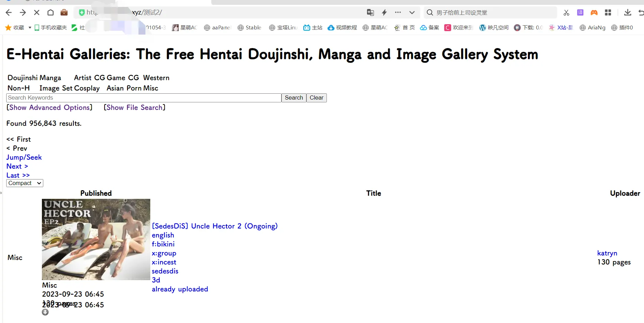Open the 插件0 bookmark
644x323 pixels.
tap(622, 28)
